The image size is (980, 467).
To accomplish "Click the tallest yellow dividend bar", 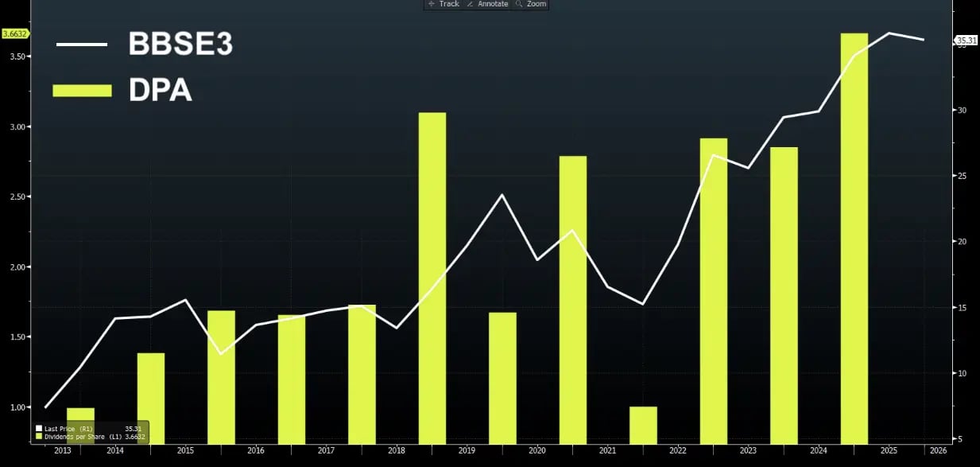I will [854, 238].
